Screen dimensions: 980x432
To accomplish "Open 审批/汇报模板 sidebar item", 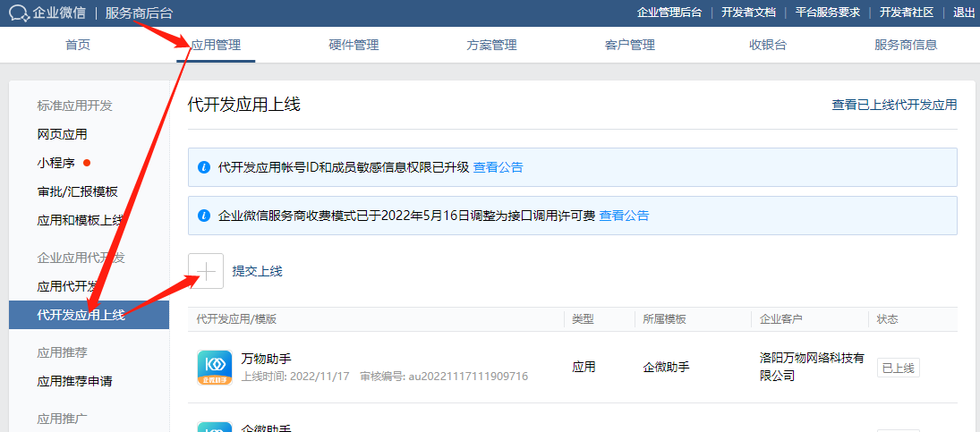I will [78, 191].
